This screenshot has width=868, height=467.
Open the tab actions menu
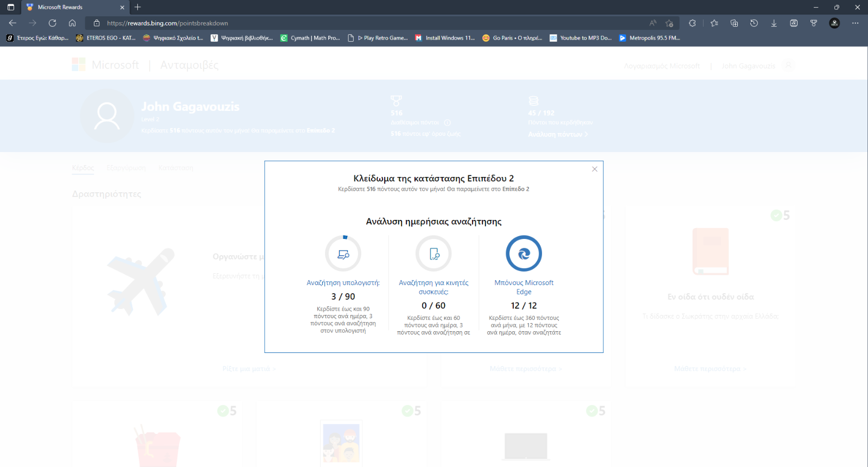[x=10, y=7]
